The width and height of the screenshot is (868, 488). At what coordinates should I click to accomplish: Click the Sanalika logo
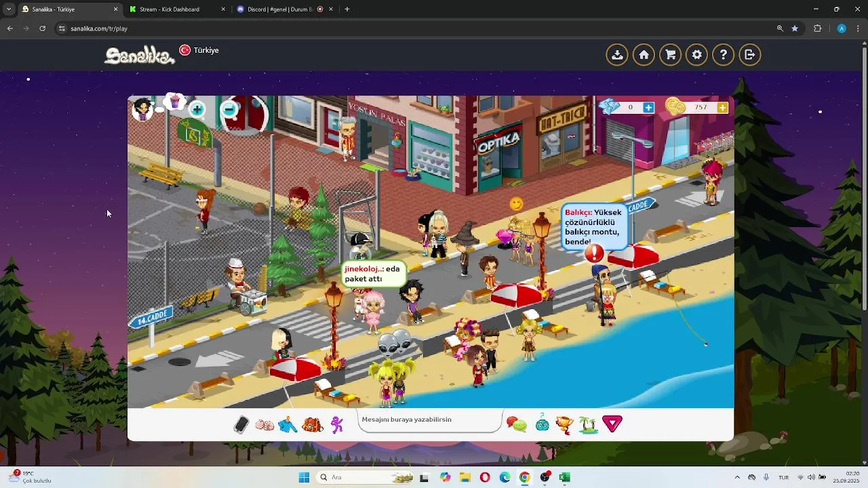[x=139, y=56]
